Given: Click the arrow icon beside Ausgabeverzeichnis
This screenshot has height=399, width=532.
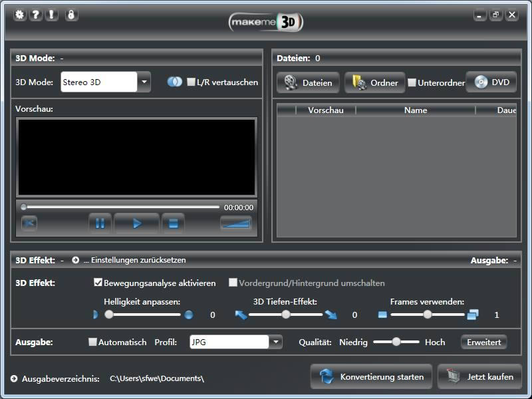Looking at the screenshot, I should click(14, 378).
